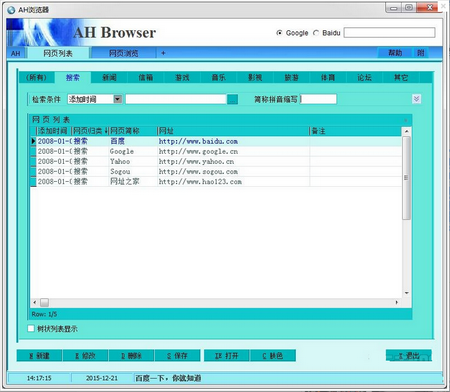
Task: Click the D 删除 button
Action: pos(131,355)
